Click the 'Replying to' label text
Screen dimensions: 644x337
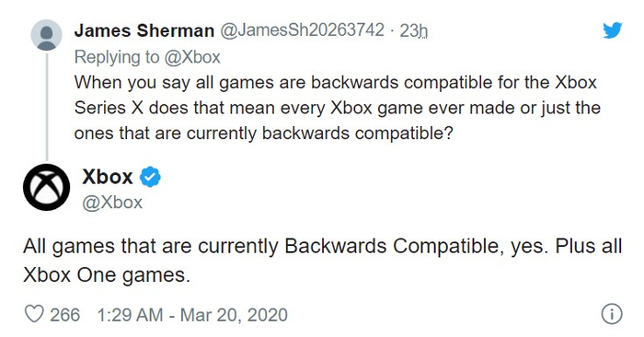click(117, 57)
